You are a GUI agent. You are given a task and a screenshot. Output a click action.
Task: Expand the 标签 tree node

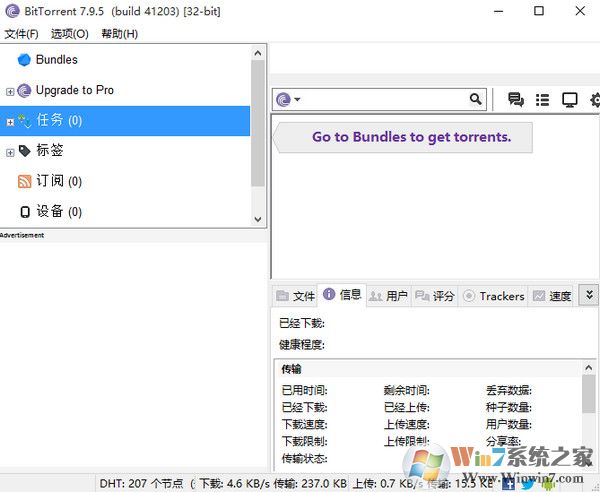pos(10,153)
